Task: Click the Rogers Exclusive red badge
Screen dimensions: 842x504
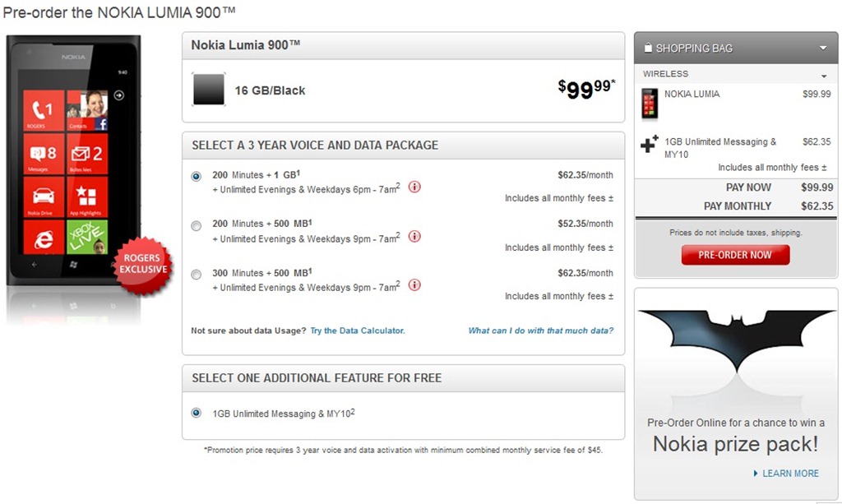Action: [143, 264]
